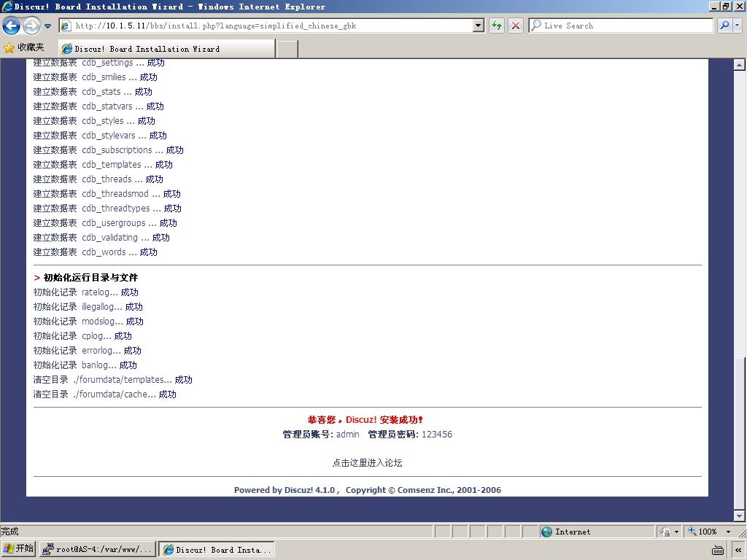Click 'cdb_threads' table creation line

(x=98, y=179)
